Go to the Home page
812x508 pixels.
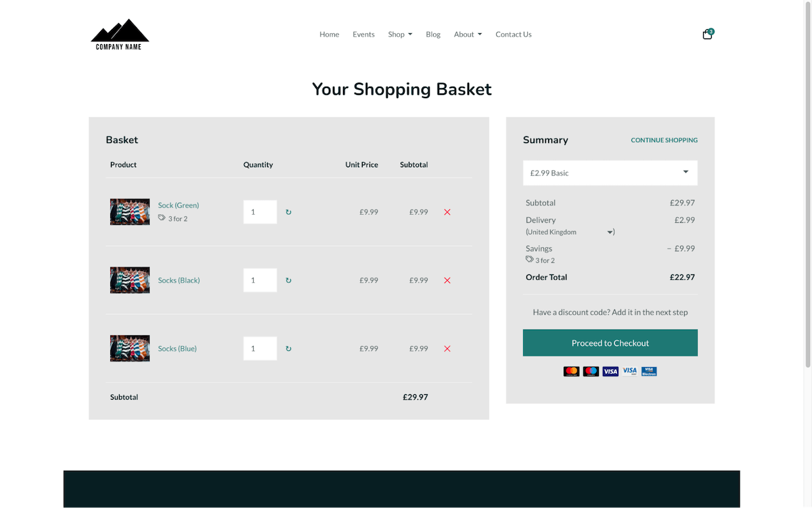tap(329, 34)
